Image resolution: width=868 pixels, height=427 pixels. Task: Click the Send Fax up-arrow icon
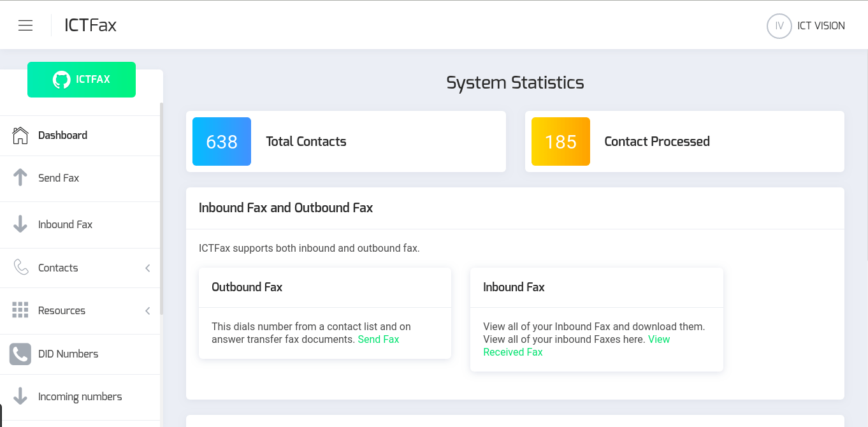coord(20,178)
